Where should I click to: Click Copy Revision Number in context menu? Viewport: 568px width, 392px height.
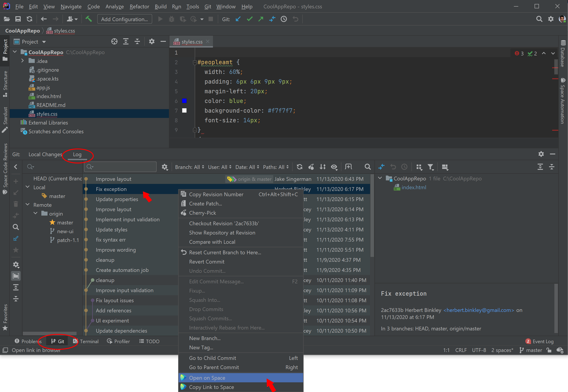pos(216,194)
